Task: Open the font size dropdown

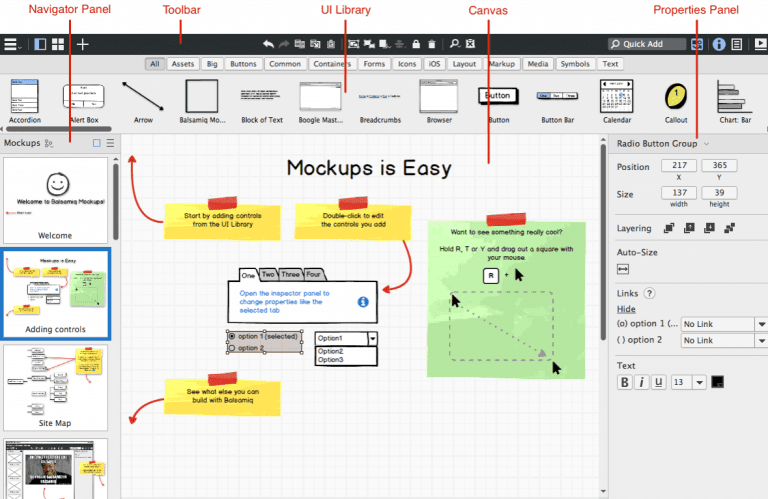Action: (x=699, y=382)
